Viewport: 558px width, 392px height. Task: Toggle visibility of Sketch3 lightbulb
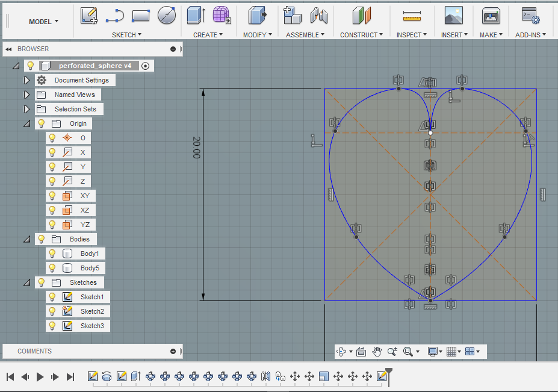(52, 326)
